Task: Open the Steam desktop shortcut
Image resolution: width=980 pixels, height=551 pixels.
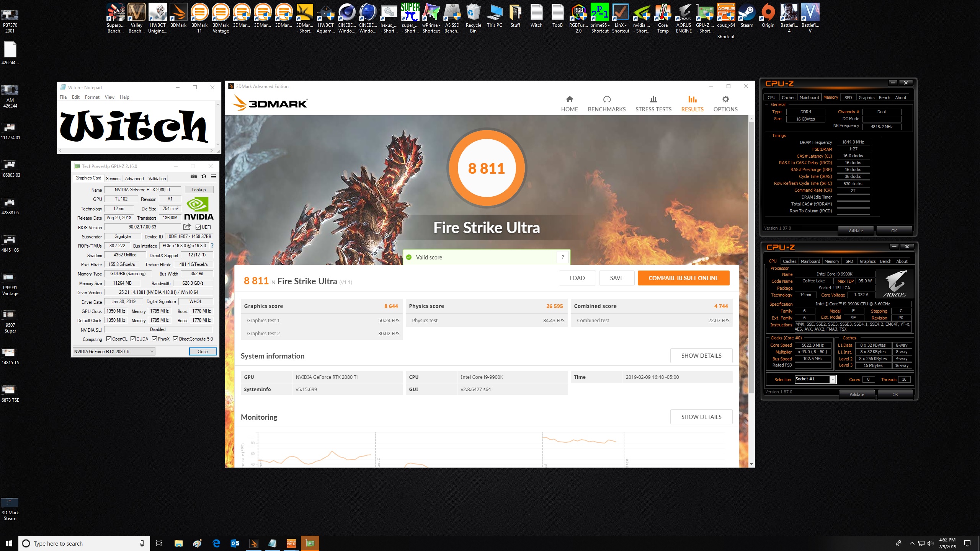Action: 746,16
